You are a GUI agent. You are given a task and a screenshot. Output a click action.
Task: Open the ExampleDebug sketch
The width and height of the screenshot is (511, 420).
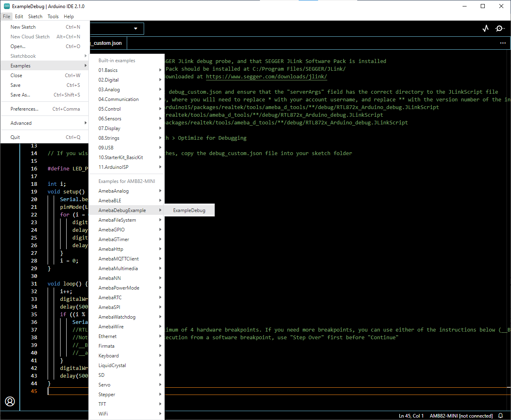pyautogui.click(x=189, y=210)
